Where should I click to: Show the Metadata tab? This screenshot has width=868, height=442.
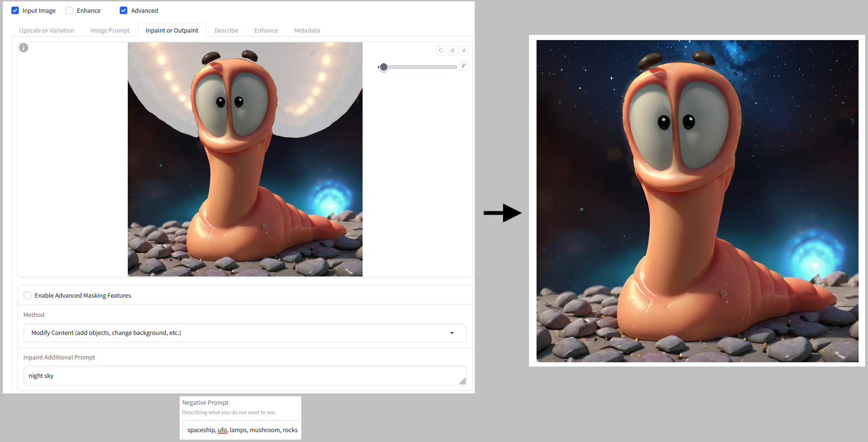(307, 30)
